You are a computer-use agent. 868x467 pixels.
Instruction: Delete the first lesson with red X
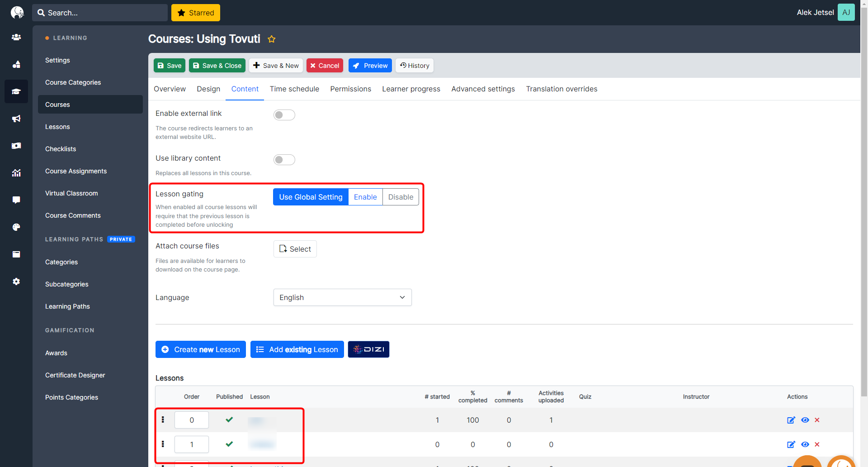(817, 420)
